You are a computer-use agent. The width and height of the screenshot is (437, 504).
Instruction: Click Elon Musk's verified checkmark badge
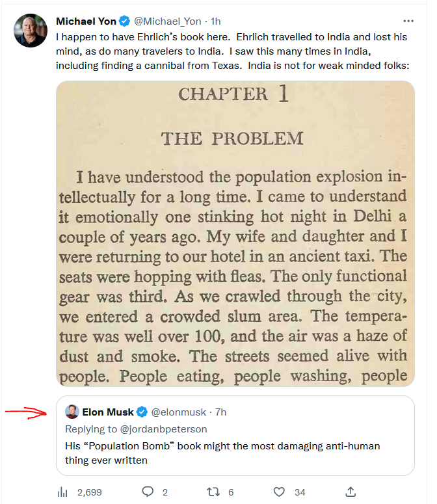click(142, 412)
